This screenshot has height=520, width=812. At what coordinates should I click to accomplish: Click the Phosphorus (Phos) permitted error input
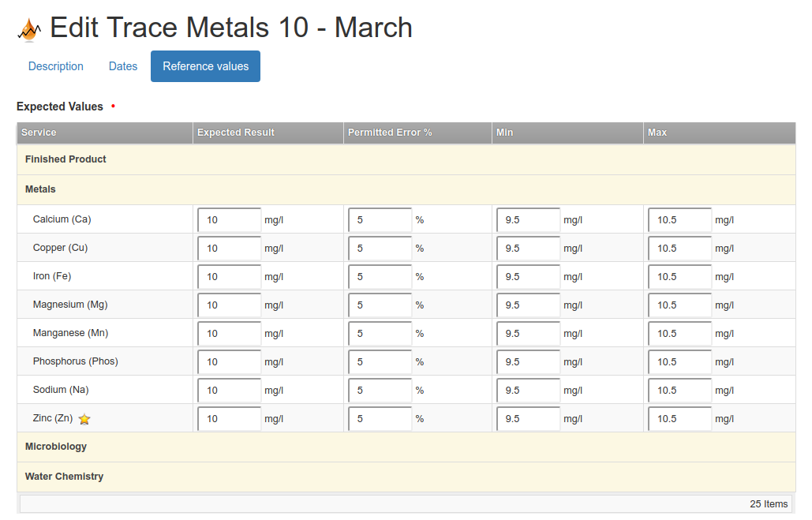pos(380,362)
